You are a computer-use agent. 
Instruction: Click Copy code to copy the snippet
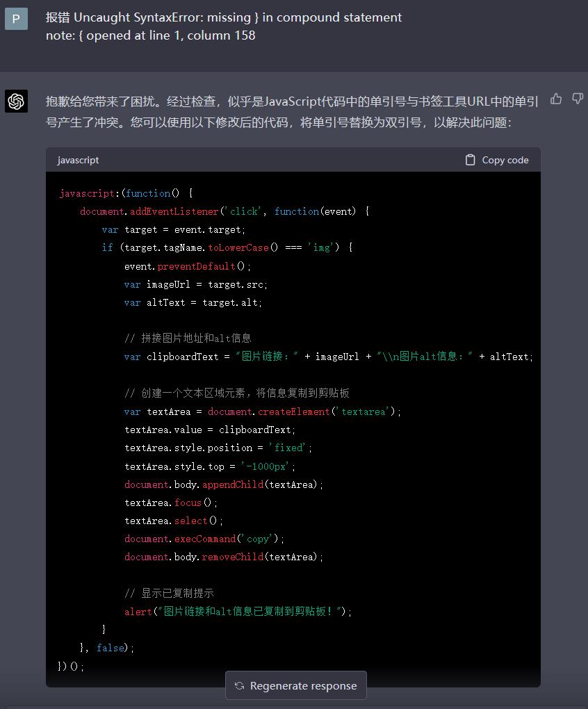point(496,160)
